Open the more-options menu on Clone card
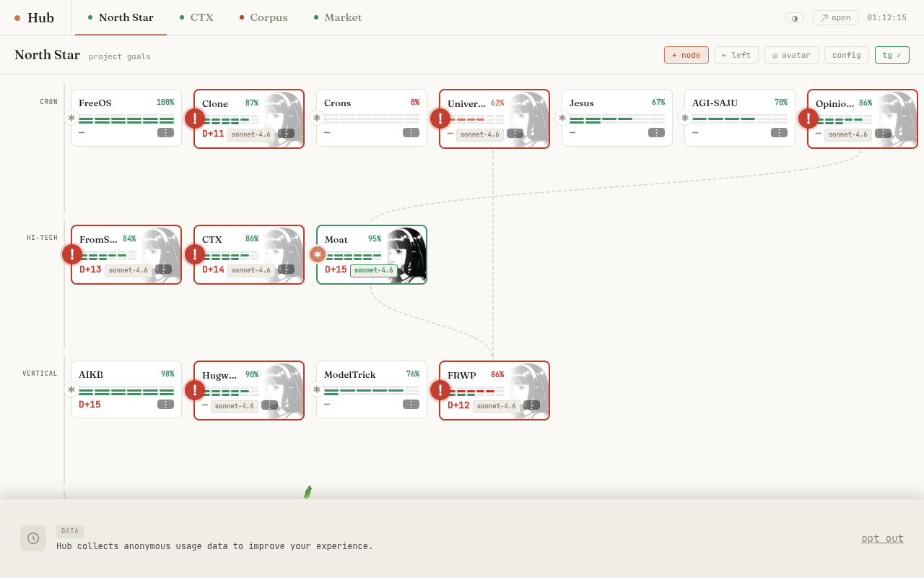 point(286,134)
